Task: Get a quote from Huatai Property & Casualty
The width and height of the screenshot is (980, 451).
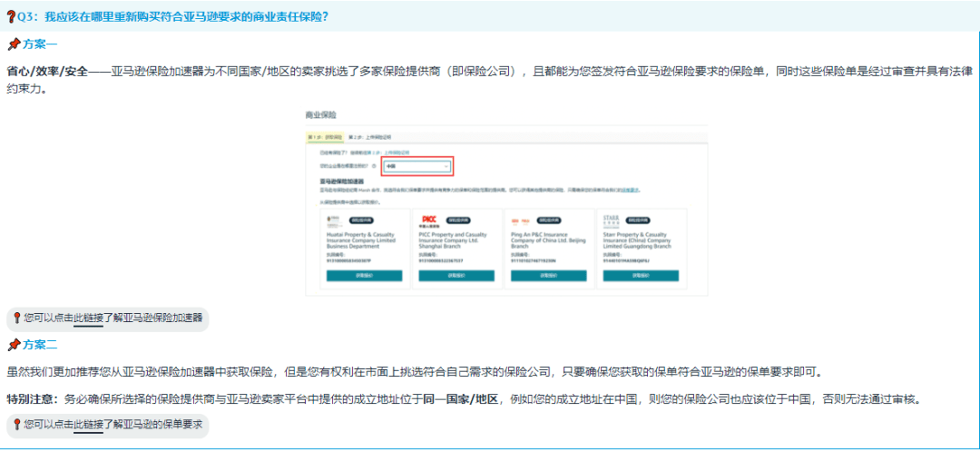Action: coord(365,276)
